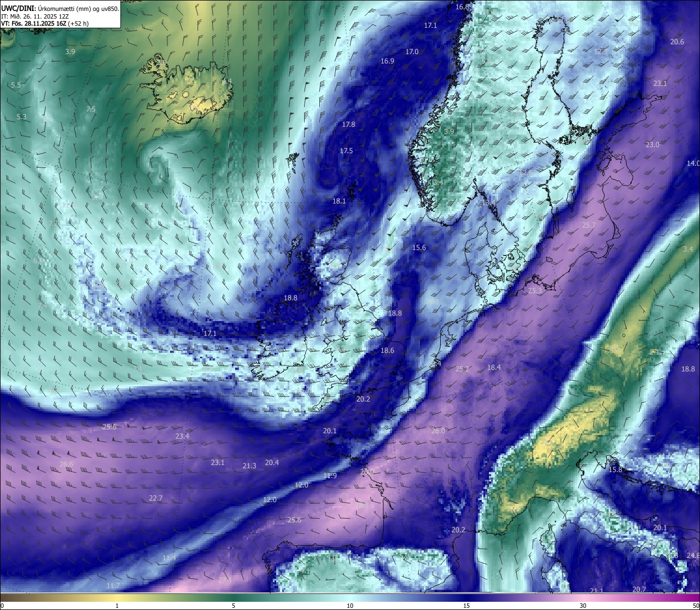The width and height of the screenshot is (700, 610).
Task: Click the 18.6 value label
Action: [387, 351]
